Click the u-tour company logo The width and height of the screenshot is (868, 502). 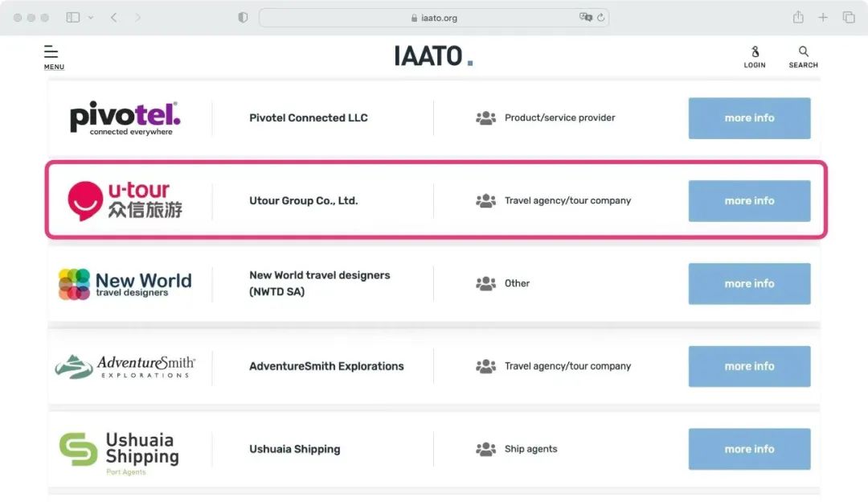click(x=125, y=200)
